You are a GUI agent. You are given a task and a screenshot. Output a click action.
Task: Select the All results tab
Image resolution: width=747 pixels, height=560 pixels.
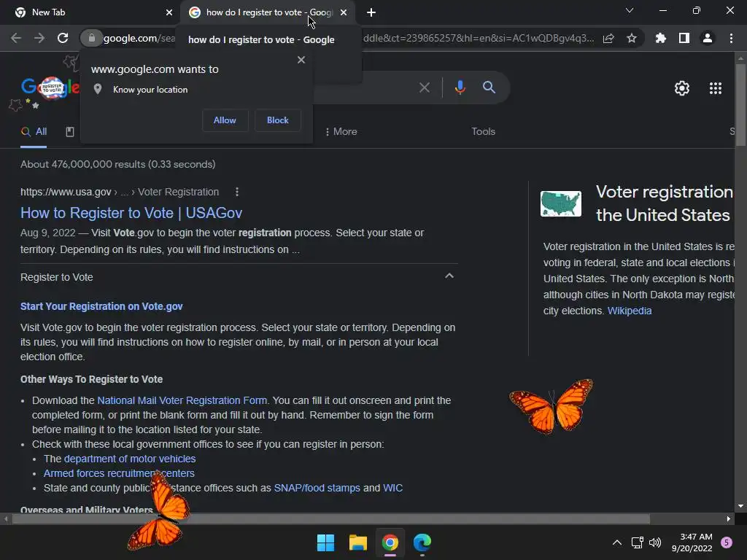34,131
